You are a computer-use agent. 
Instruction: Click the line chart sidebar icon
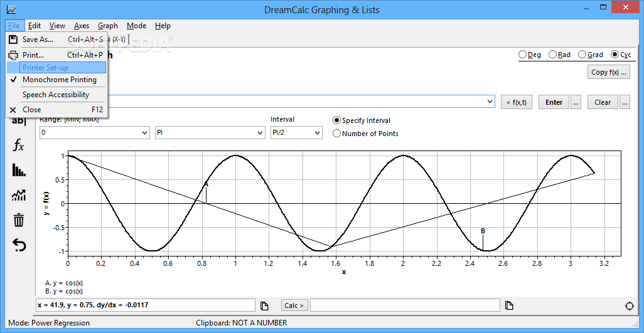pos(19,195)
